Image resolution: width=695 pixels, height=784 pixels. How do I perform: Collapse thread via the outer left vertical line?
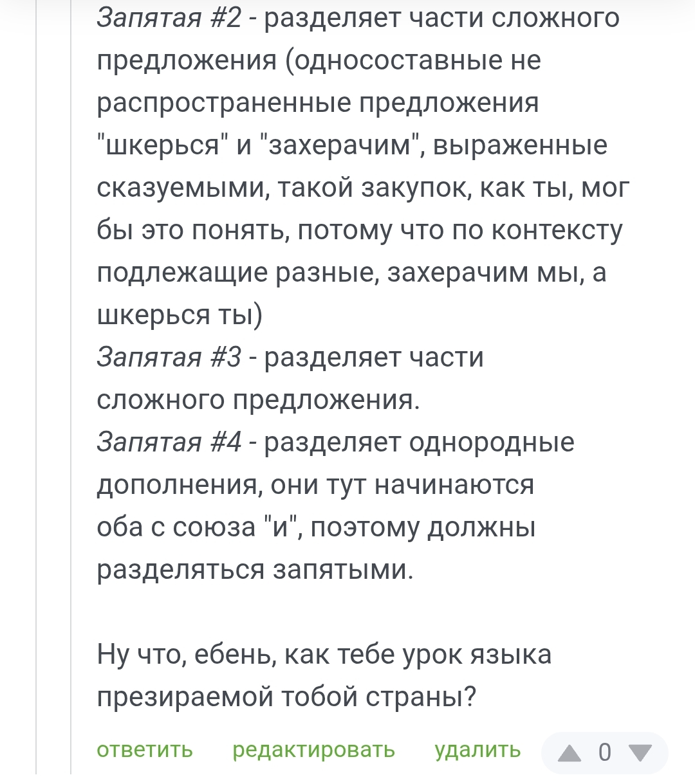click(x=36, y=386)
